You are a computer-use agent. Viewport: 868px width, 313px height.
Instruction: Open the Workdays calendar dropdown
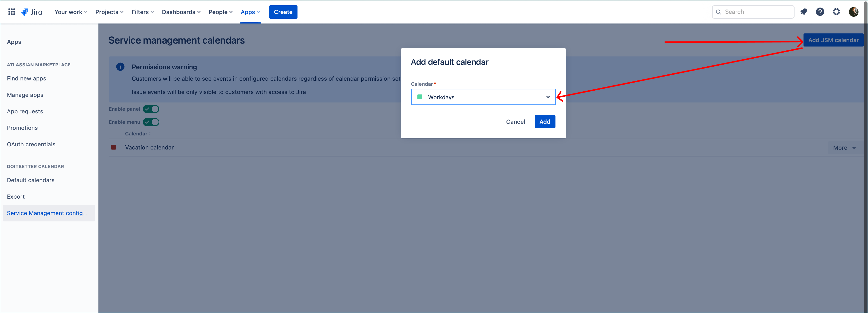click(483, 97)
